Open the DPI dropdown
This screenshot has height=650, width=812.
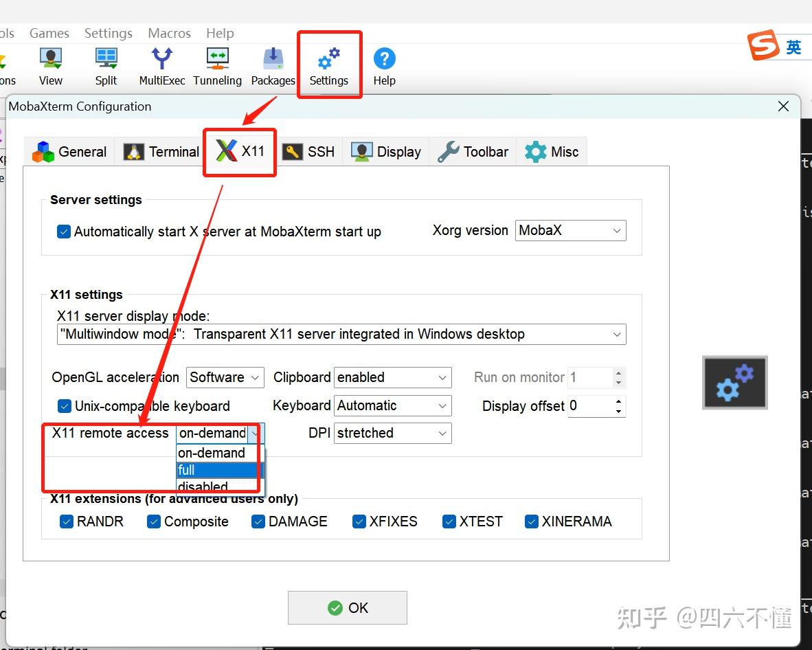point(442,433)
